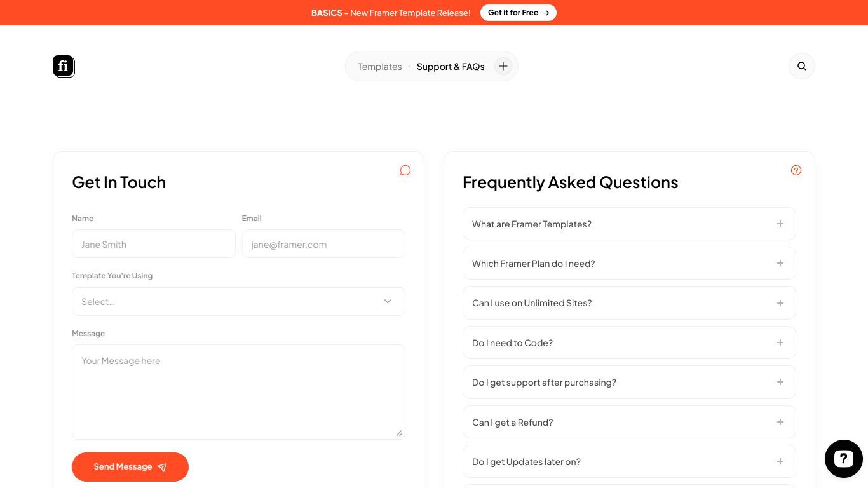
Task: Go to Templates in navigation
Action: [x=379, y=67]
